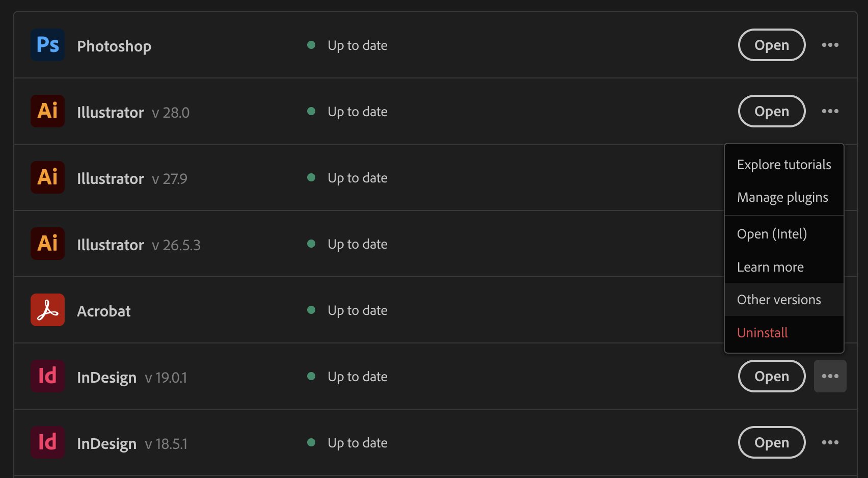Open more options for Illustrator v 28.0
The width and height of the screenshot is (868, 478).
(830, 111)
